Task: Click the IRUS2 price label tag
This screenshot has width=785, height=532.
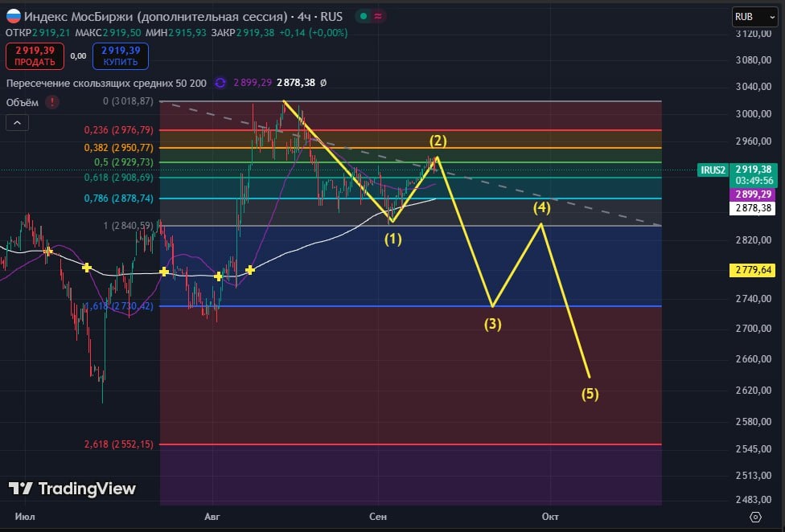Action: [x=713, y=170]
